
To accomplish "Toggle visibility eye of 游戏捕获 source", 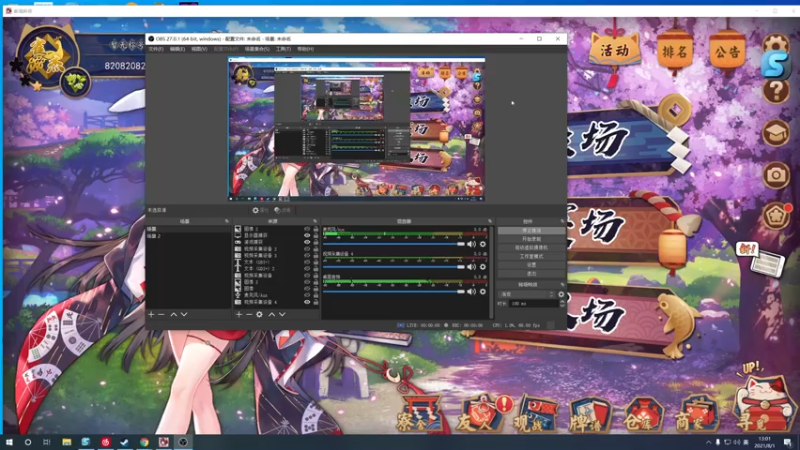I will [307, 242].
